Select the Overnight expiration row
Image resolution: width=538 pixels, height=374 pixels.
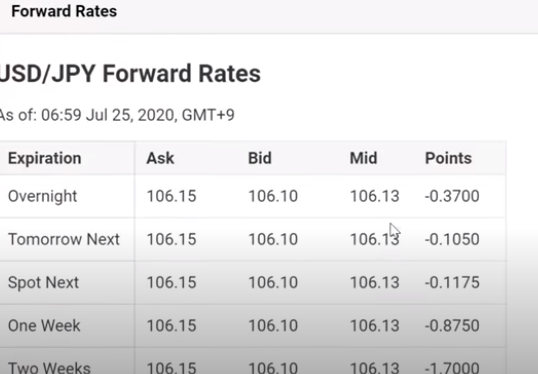click(x=253, y=196)
